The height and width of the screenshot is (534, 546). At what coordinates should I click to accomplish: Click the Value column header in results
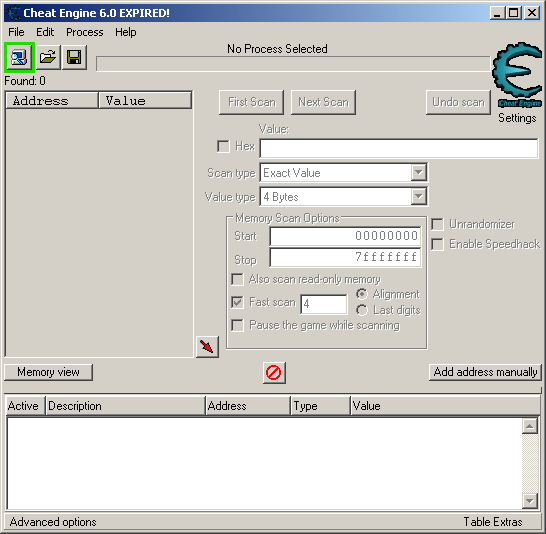pyautogui.click(x=145, y=101)
